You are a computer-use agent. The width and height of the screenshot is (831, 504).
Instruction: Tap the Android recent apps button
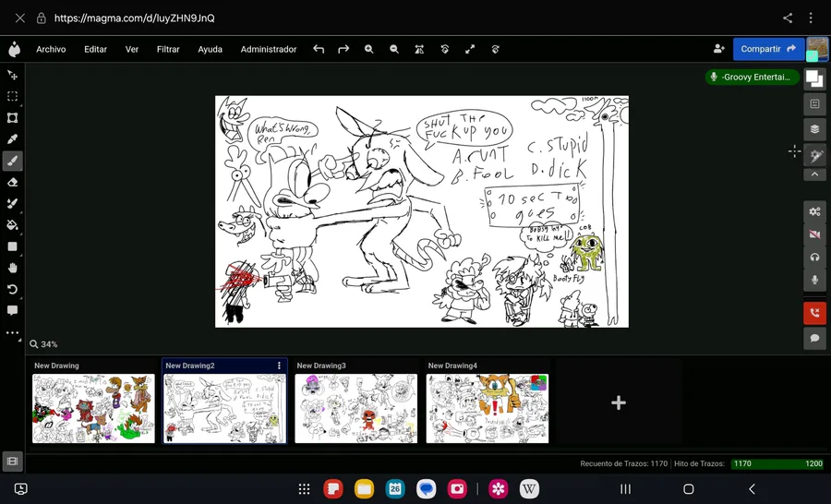[x=625, y=488]
